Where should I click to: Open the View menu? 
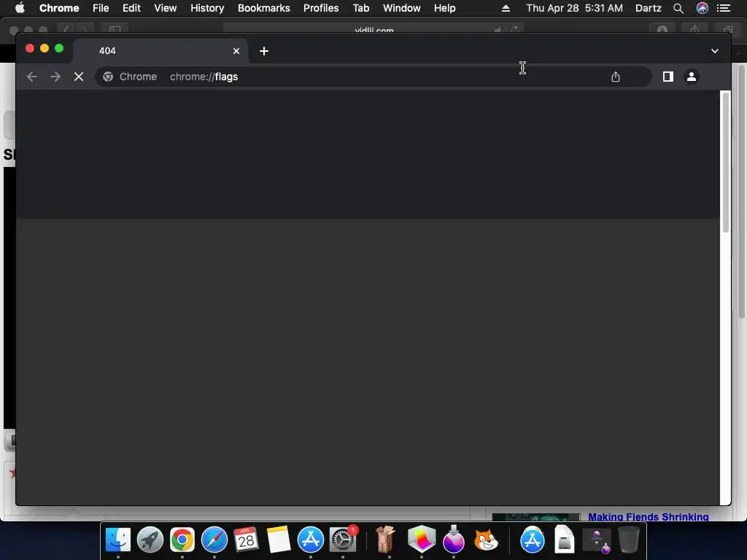pyautogui.click(x=166, y=8)
